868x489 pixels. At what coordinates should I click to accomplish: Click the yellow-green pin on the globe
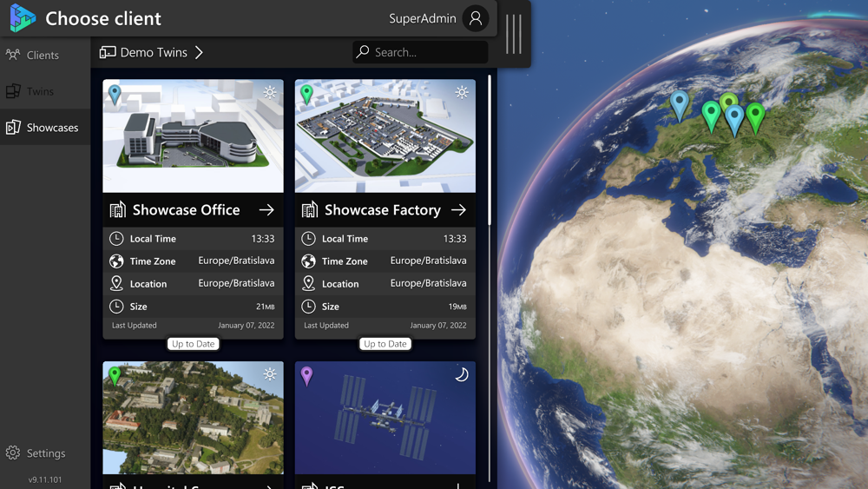click(728, 101)
